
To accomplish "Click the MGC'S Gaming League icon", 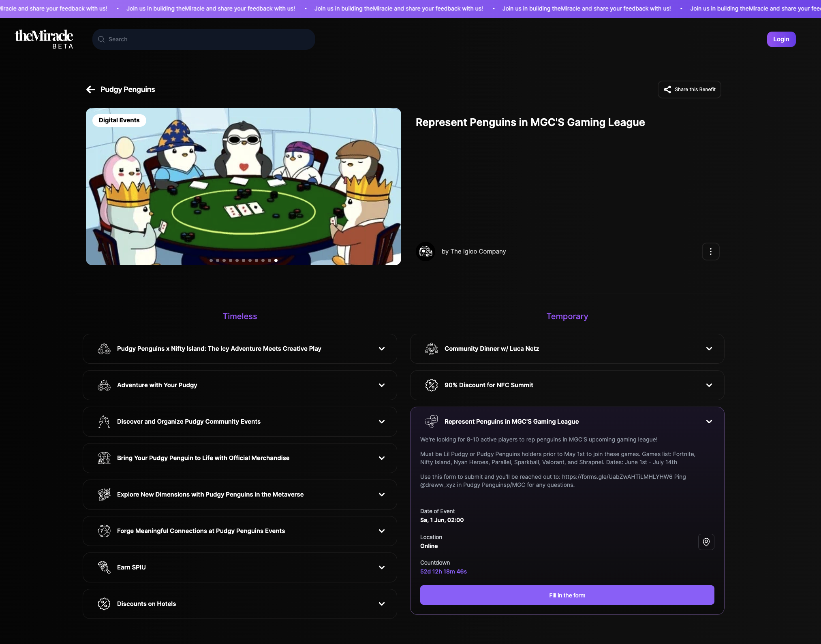I will [432, 422].
